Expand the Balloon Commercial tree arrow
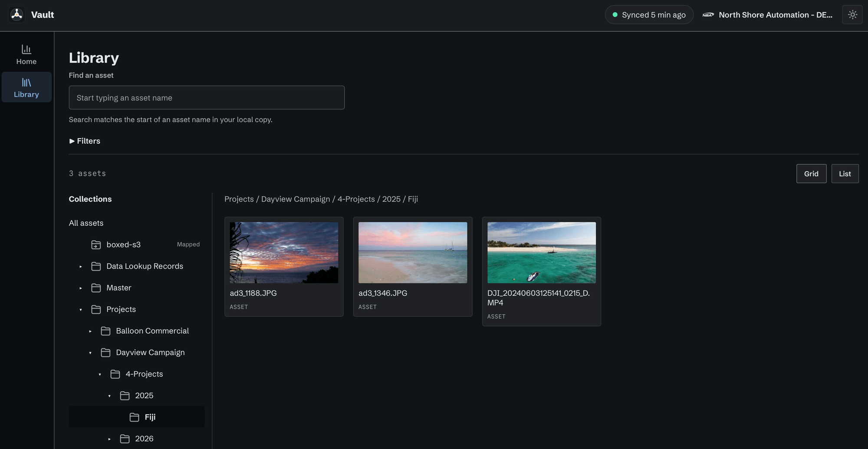The image size is (868, 449). click(90, 331)
